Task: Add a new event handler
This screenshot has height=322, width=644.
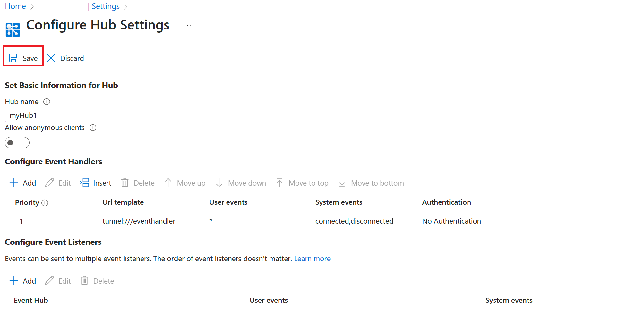Action: [x=22, y=183]
